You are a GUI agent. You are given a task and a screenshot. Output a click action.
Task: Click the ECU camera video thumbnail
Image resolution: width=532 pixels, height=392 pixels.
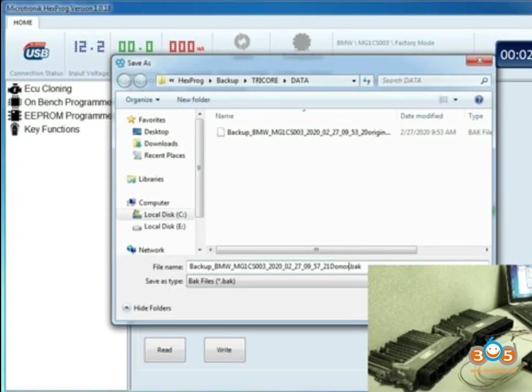coord(450,328)
